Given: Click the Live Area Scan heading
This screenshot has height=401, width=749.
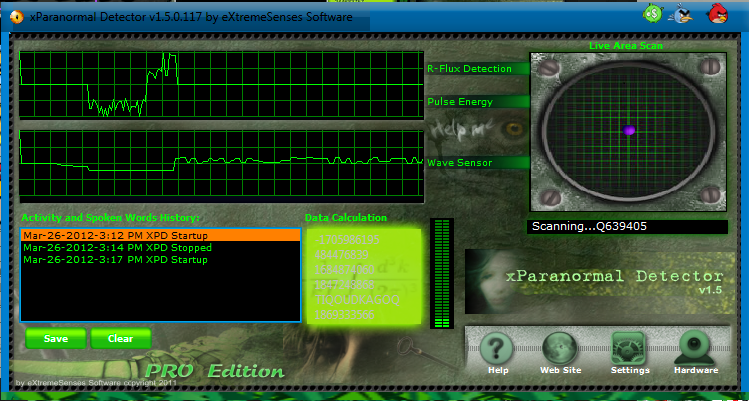Looking at the screenshot, I should pos(626,46).
